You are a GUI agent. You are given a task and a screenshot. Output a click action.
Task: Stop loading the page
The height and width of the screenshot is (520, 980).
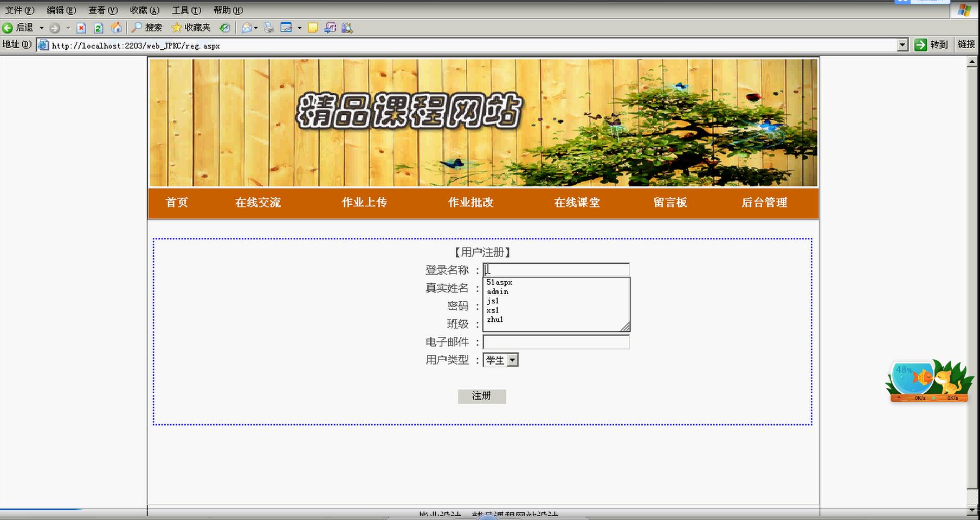coord(81,28)
